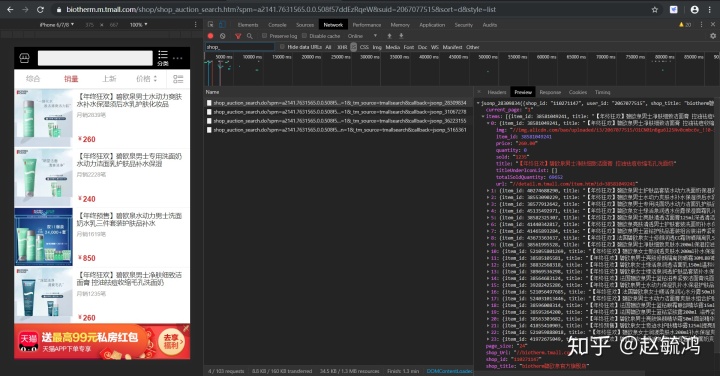Expand item 1 in preview tree
The image size is (720, 376).
coord(489,190)
